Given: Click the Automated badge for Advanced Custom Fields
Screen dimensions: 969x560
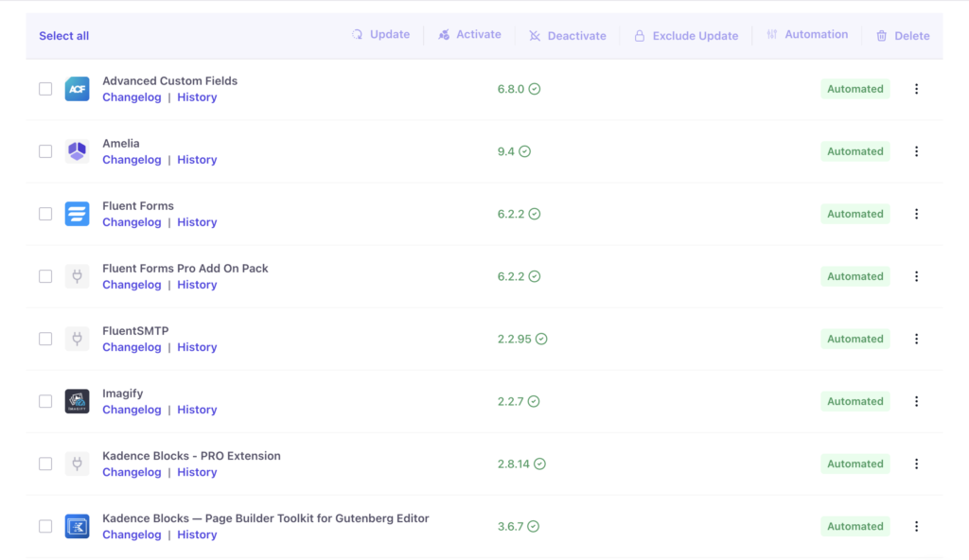Looking at the screenshot, I should click(x=855, y=89).
